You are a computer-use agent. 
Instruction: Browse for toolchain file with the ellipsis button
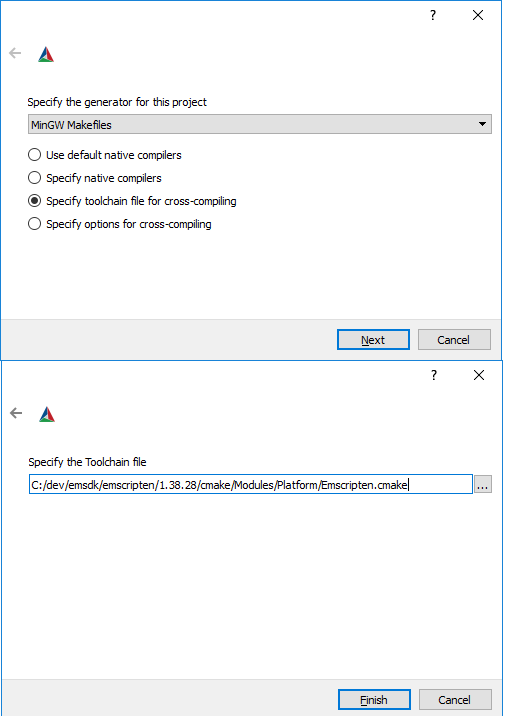[x=483, y=484]
